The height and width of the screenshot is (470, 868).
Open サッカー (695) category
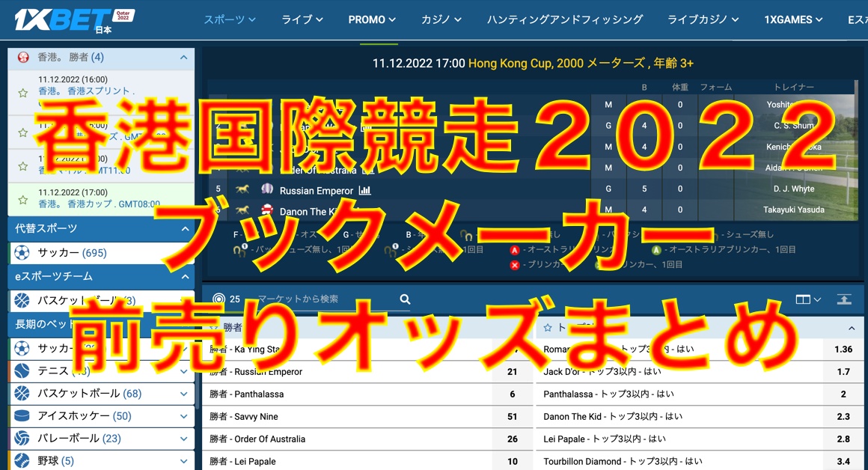(x=72, y=253)
